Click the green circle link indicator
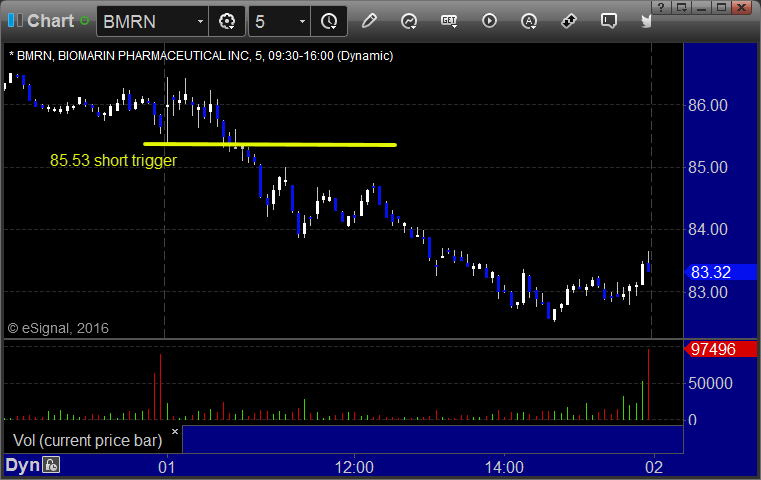This screenshot has height=480, width=761. tap(84, 21)
